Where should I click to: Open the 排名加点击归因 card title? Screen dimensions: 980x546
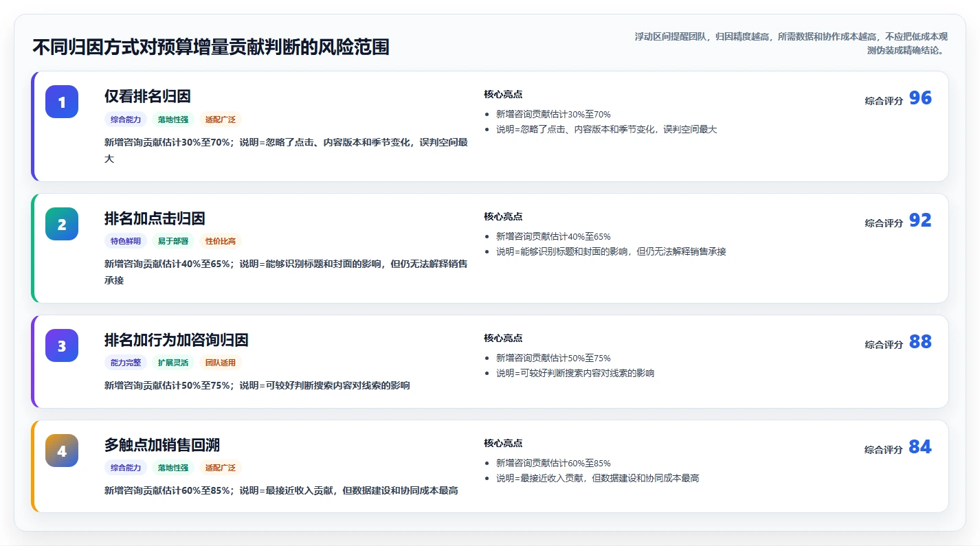pyautogui.click(x=155, y=218)
